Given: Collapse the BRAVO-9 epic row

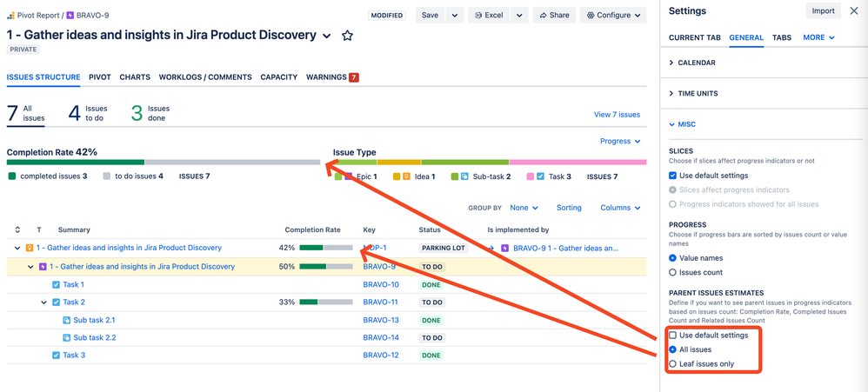Looking at the screenshot, I should coord(31,267).
